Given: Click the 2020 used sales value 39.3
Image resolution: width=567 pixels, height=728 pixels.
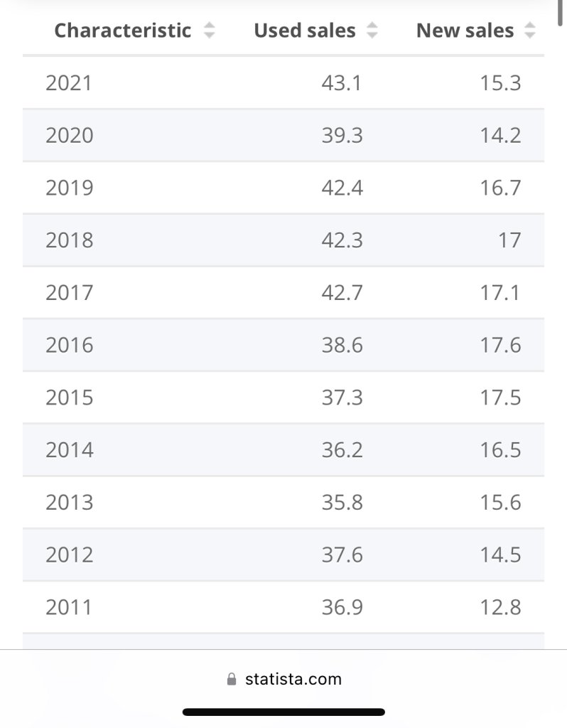Looking at the screenshot, I should click(342, 136).
